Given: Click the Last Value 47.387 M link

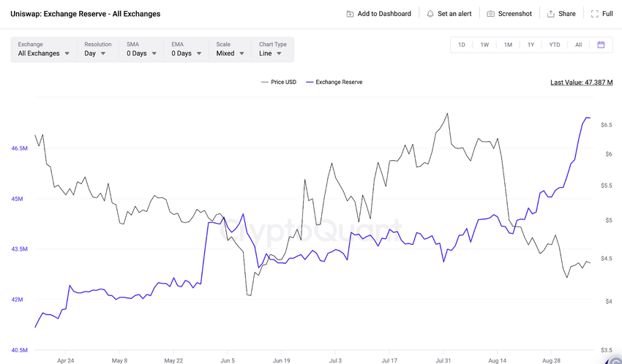Looking at the screenshot, I should click(x=581, y=83).
